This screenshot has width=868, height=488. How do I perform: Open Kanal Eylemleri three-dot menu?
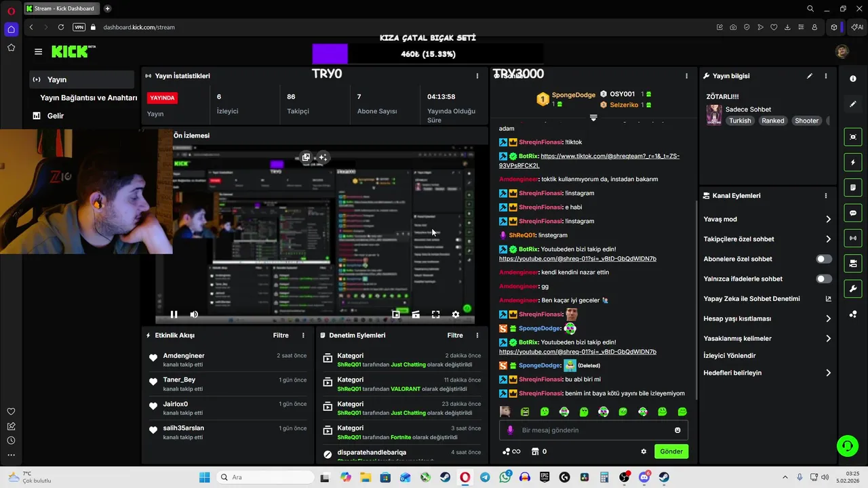[826, 196]
